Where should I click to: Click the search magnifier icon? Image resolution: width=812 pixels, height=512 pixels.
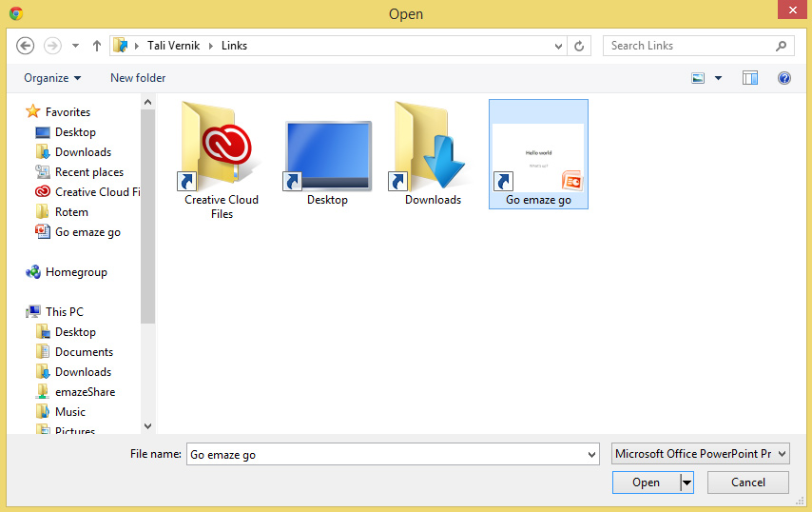781,46
